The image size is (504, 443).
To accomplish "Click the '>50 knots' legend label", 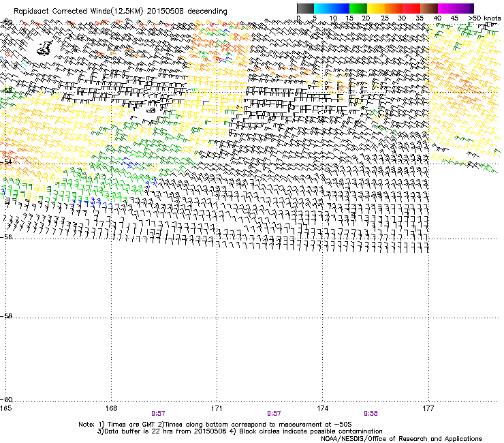I will point(484,18).
